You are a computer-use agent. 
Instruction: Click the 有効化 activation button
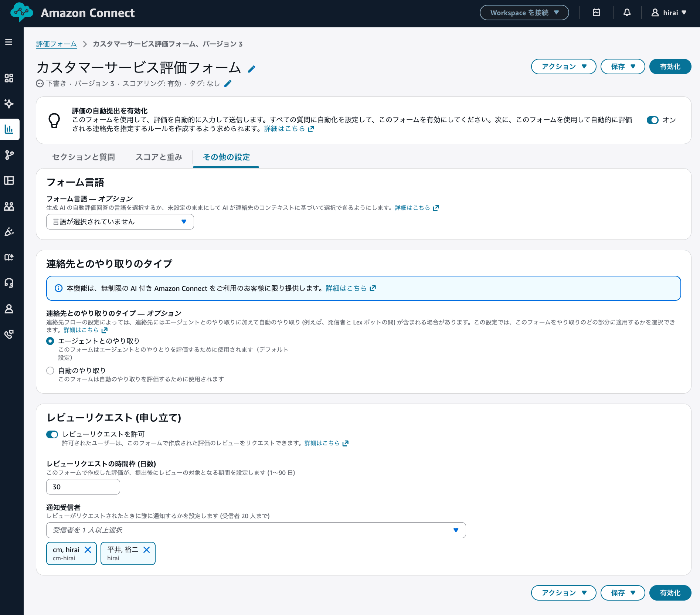pyautogui.click(x=670, y=67)
